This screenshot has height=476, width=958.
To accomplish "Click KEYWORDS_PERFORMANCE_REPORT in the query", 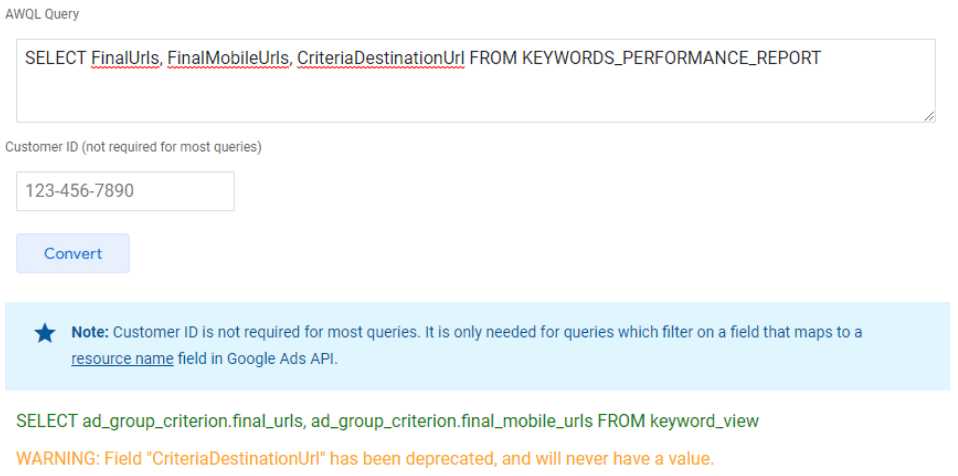I will pyautogui.click(x=672, y=59).
